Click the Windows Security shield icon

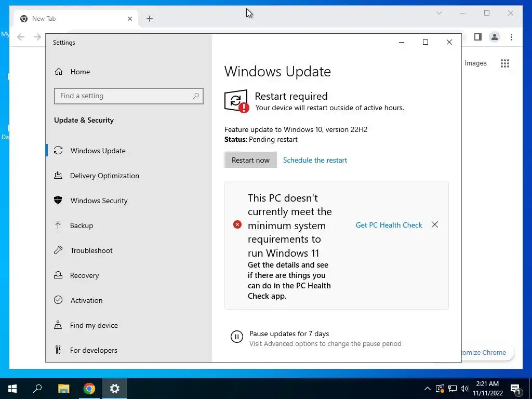(x=58, y=200)
